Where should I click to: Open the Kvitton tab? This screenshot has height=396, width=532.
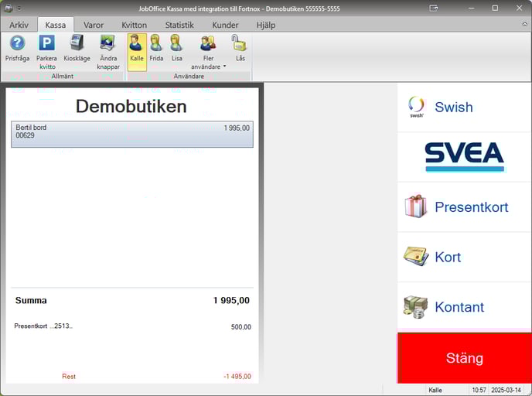click(135, 25)
